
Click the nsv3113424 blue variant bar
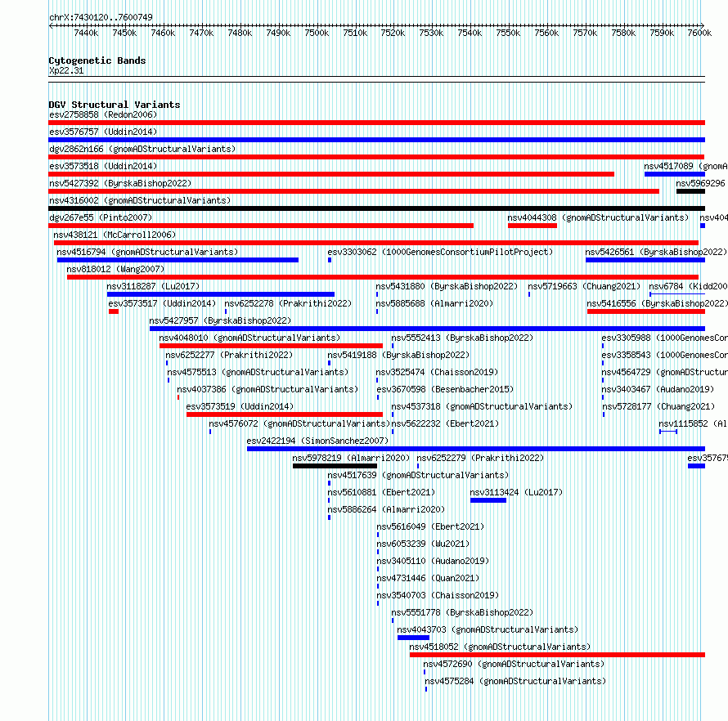(x=488, y=500)
